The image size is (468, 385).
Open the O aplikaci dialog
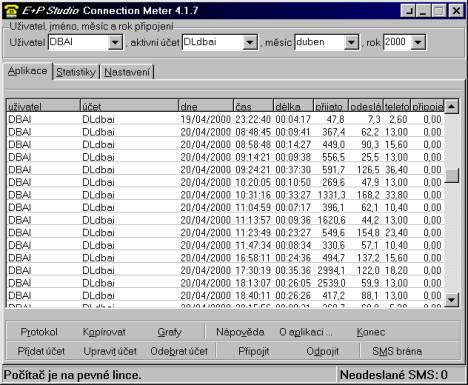[306, 332]
